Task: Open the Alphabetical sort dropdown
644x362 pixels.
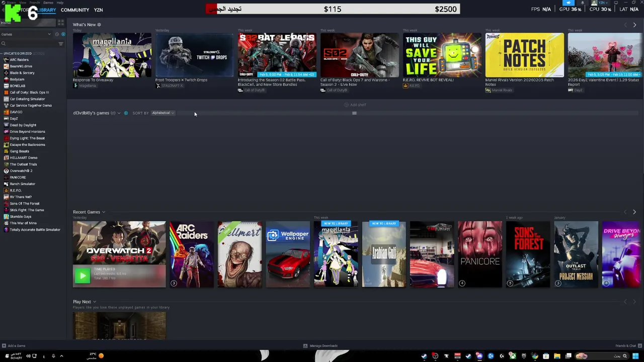Action: 163,113
